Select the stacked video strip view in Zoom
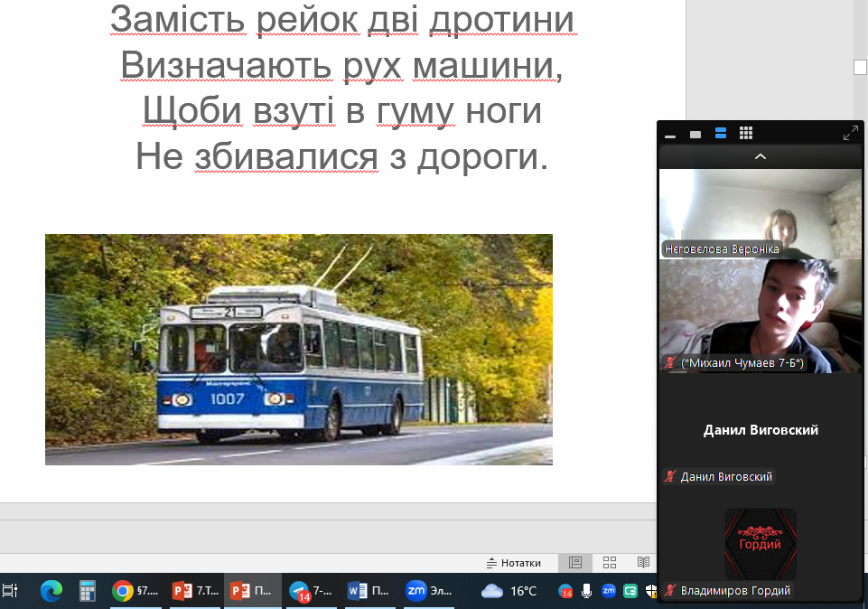 tap(720, 133)
